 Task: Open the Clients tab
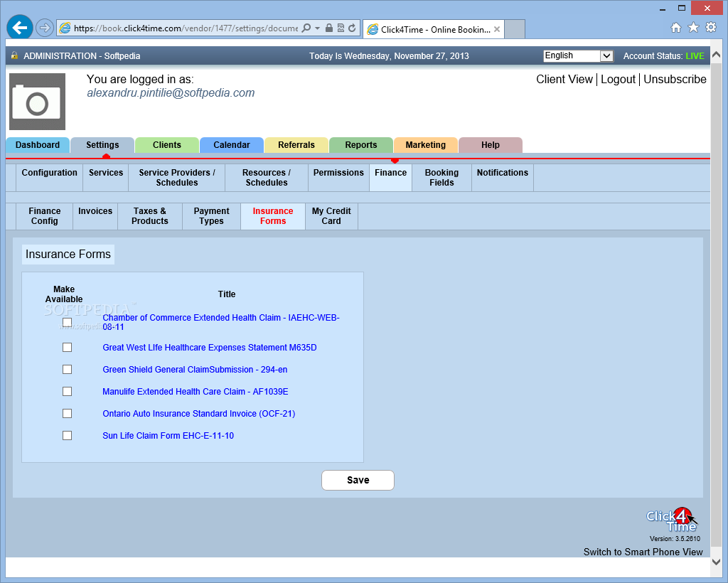tap(167, 145)
